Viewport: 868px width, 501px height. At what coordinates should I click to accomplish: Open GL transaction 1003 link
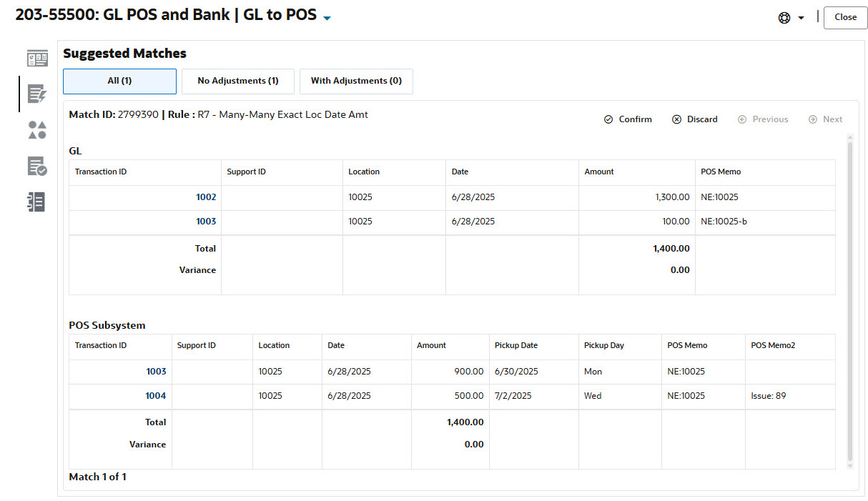pyautogui.click(x=206, y=222)
